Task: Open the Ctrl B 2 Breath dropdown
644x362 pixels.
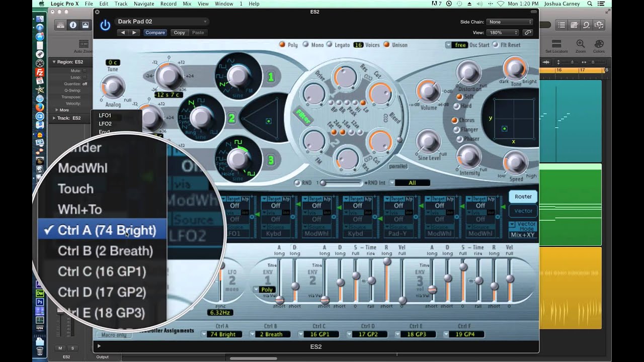Action: [270, 334]
